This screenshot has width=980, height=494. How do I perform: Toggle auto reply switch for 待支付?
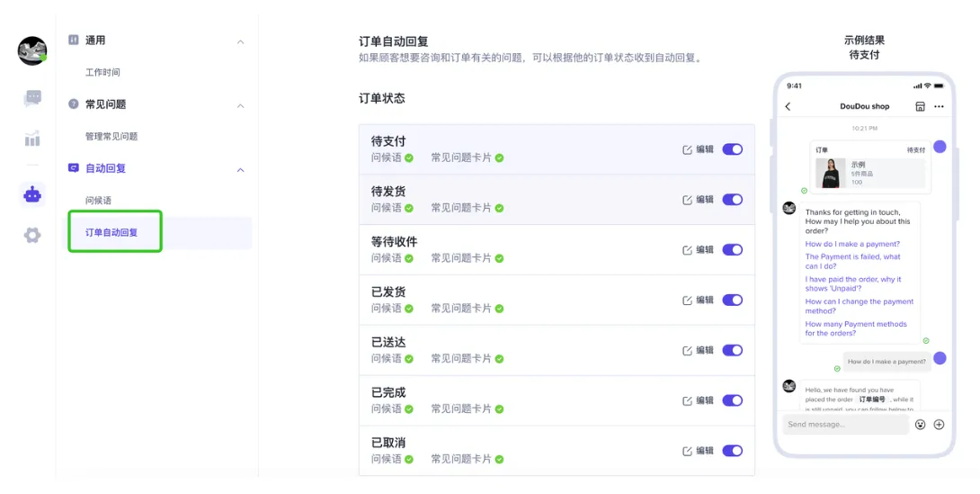[733, 149]
